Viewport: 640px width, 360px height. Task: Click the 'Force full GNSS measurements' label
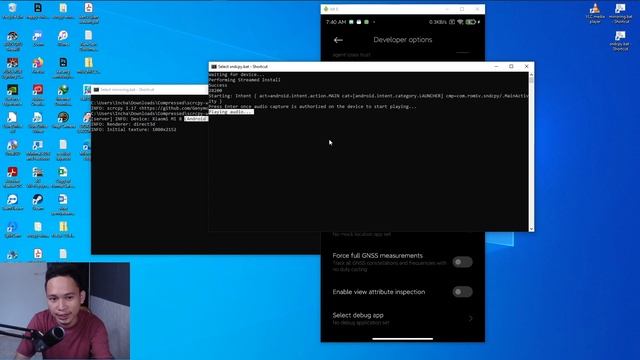[378, 256]
